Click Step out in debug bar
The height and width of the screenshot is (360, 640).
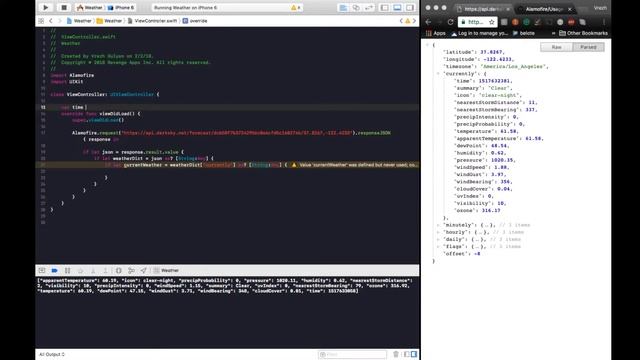coord(105,270)
